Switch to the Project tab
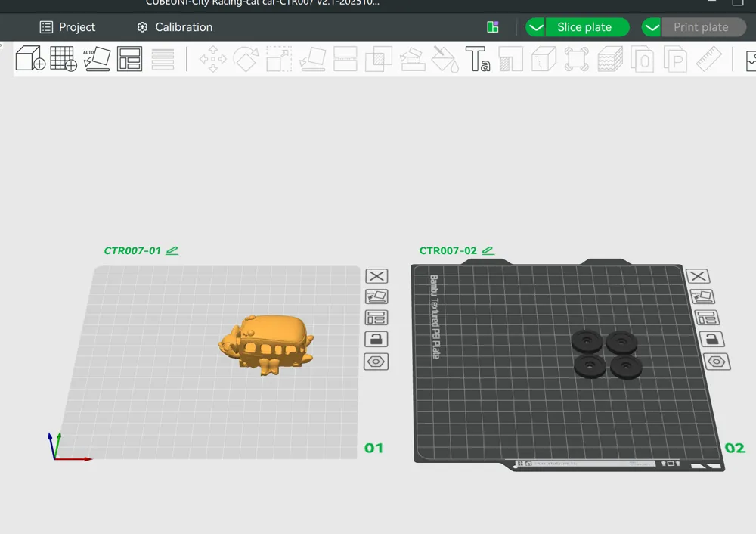Screen dimensions: 756x534 pyautogui.click(x=67, y=27)
